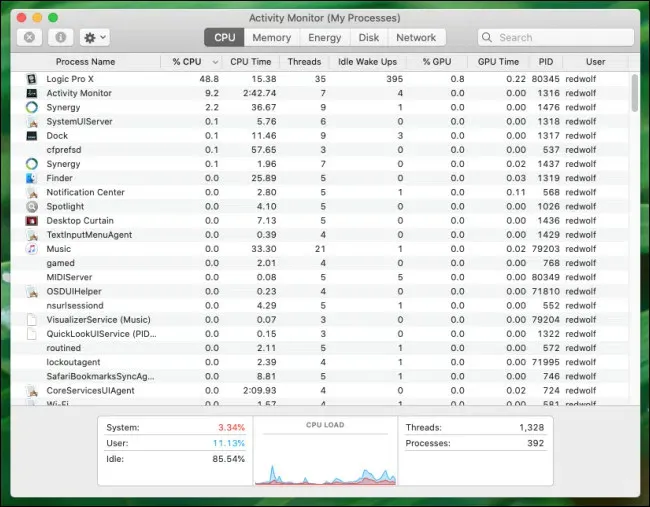This screenshot has width=650, height=507.
Task: Click Activity Monitor's CPU time 2:42.74
Action: click(260, 93)
